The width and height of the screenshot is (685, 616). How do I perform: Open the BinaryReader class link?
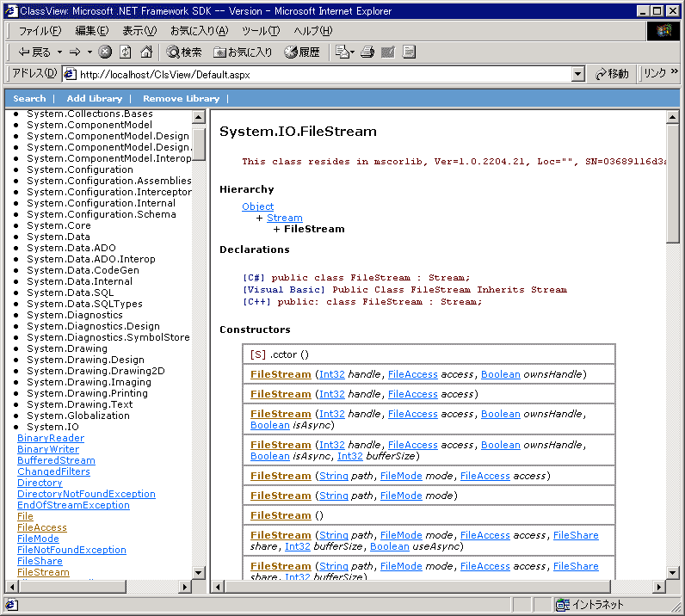tap(51, 438)
